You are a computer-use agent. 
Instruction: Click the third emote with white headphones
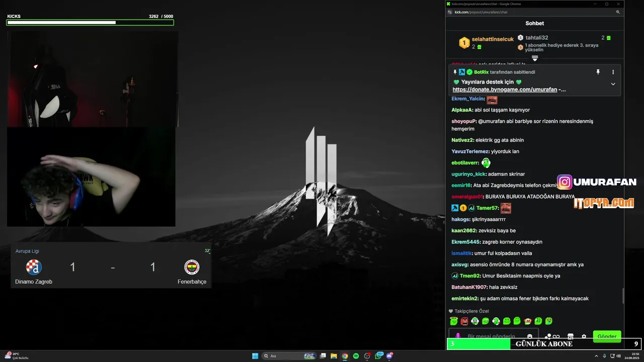click(x=475, y=321)
